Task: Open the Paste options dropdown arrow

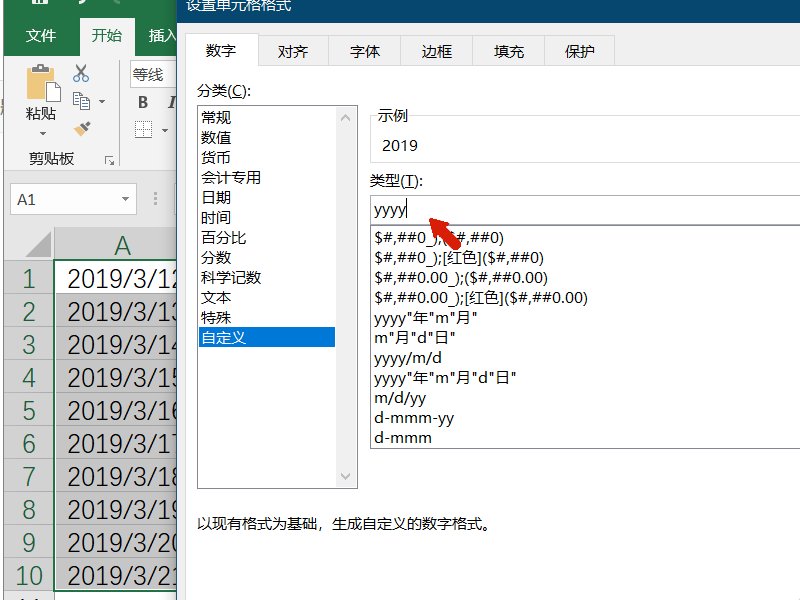Action: click(42, 132)
